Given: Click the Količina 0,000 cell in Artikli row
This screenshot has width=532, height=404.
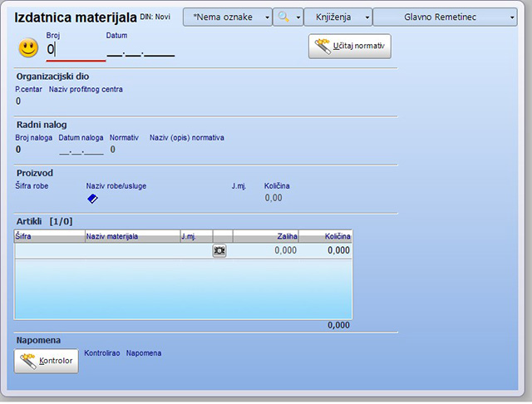Looking at the screenshot, I should coord(325,250).
